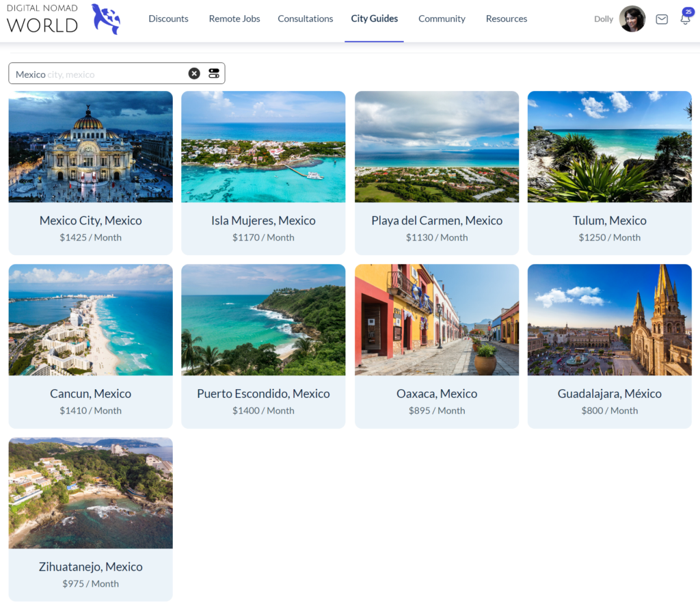
Task: Select the Zihuatanejo coast thumbnail
Action: click(x=90, y=493)
